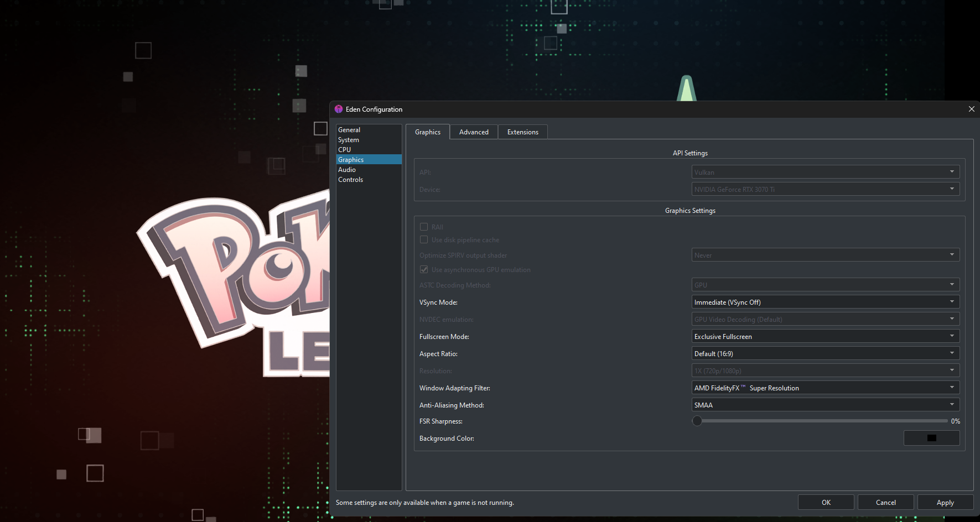This screenshot has height=522, width=980.
Task: Apply the configuration changes
Action: pyautogui.click(x=945, y=502)
